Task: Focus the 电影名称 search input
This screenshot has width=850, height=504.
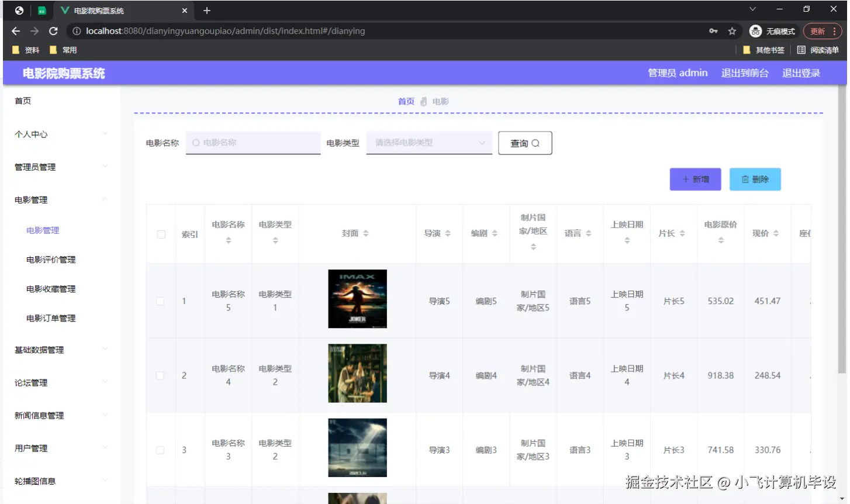Action: (x=253, y=143)
